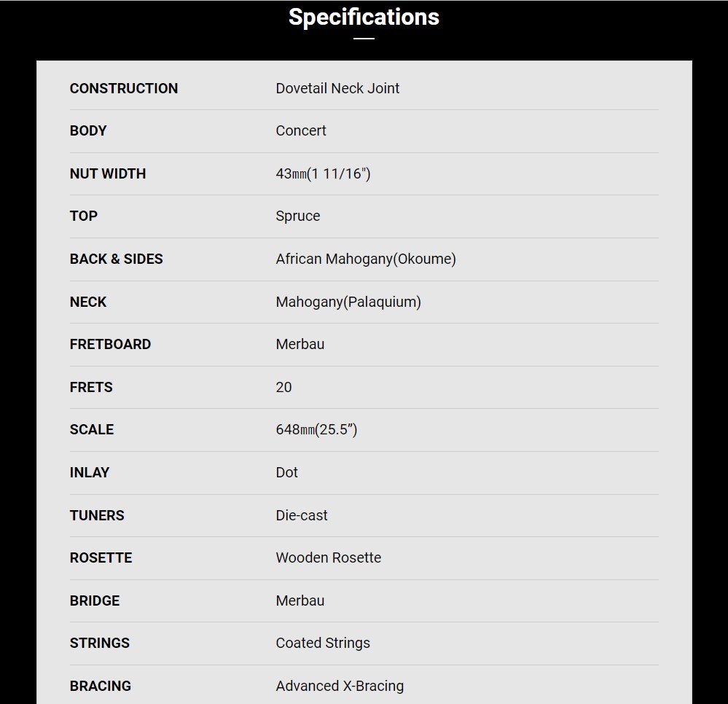Click the Specifications heading
Screen dimensions: 728x704
[x=364, y=17]
